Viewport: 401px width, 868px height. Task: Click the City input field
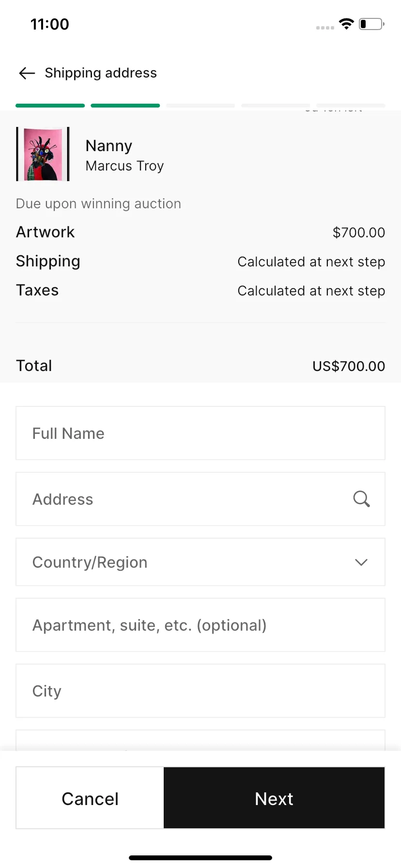200,691
